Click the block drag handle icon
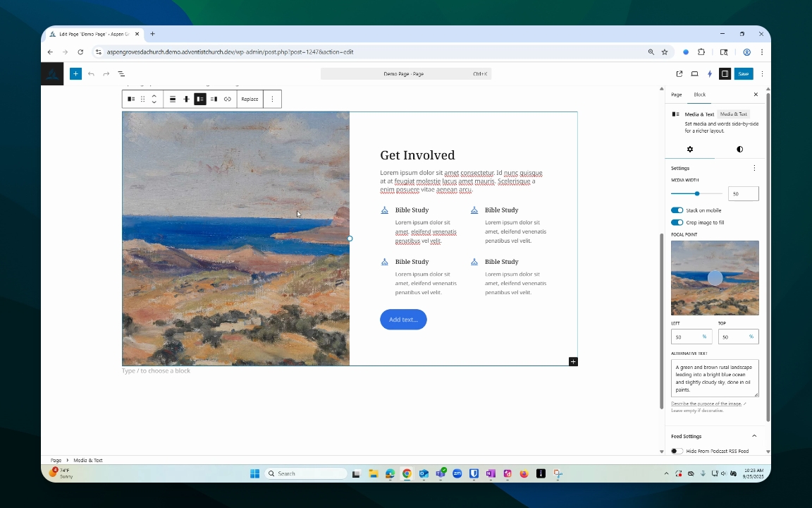 (143, 99)
